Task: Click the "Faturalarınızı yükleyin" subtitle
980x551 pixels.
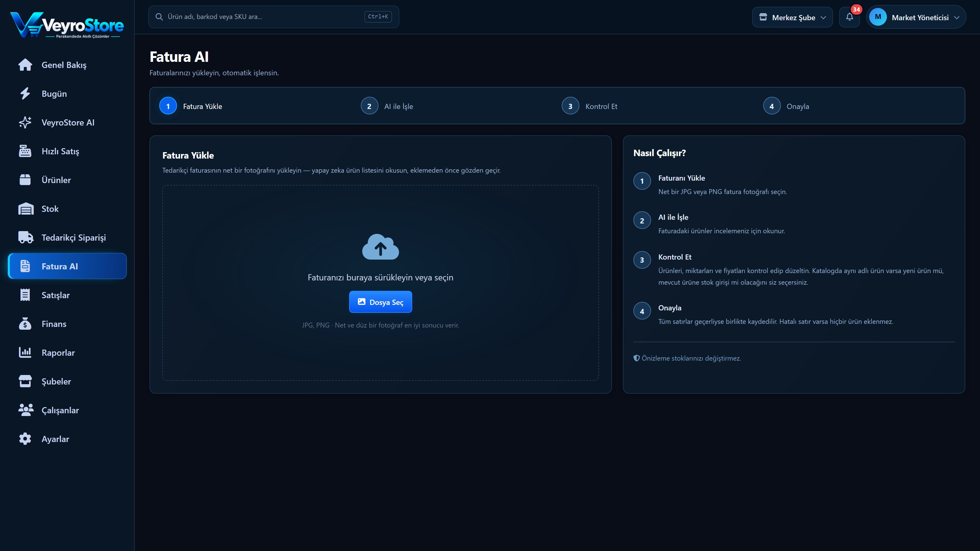Action: coord(214,73)
